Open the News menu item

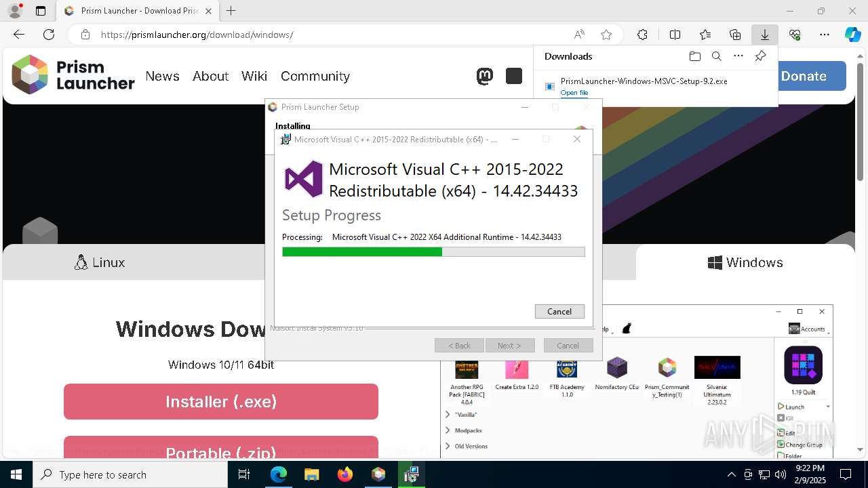click(162, 76)
